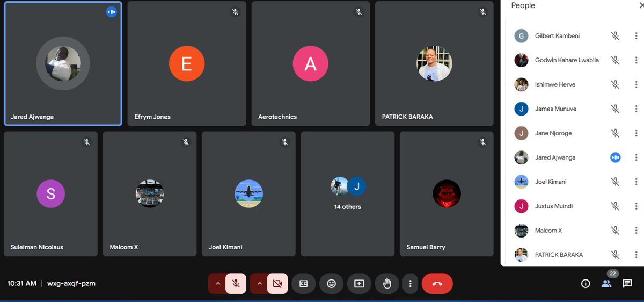Select Efrym Jones's video tile
The width and height of the screenshot is (644, 302).
pos(187,63)
